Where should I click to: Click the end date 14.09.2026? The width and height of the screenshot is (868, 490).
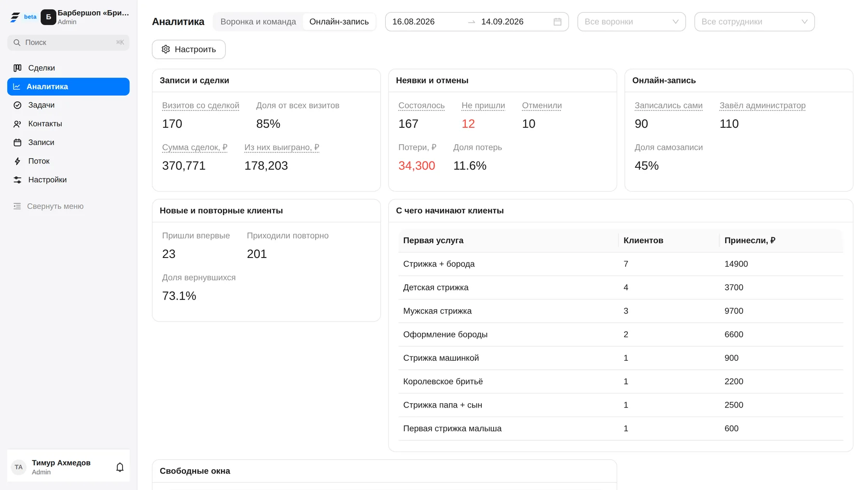[502, 22]
